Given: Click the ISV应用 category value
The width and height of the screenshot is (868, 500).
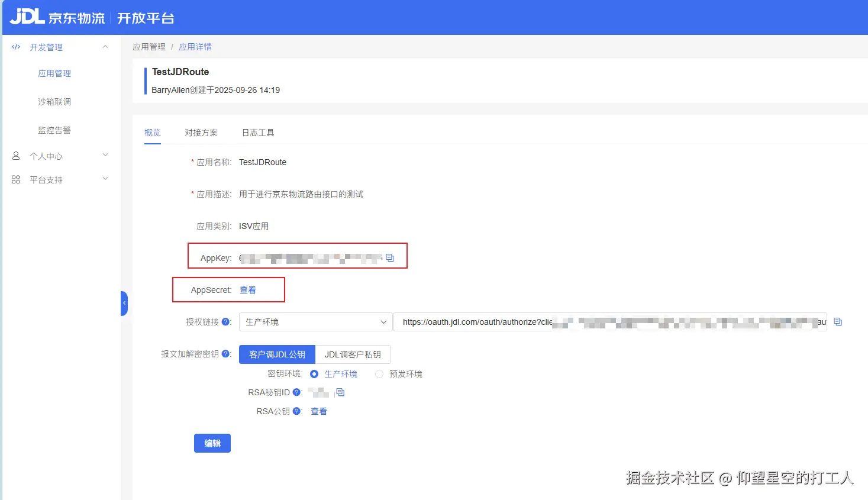Looking at the screenshot, I should tap(254, 226).
